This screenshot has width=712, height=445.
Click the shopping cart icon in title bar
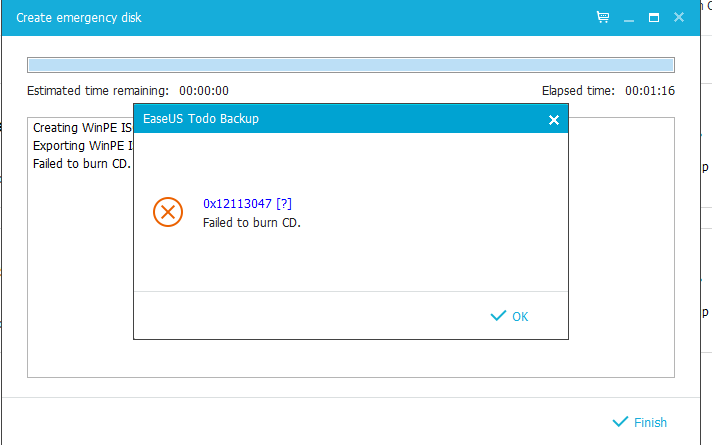[x=603, y=17]
